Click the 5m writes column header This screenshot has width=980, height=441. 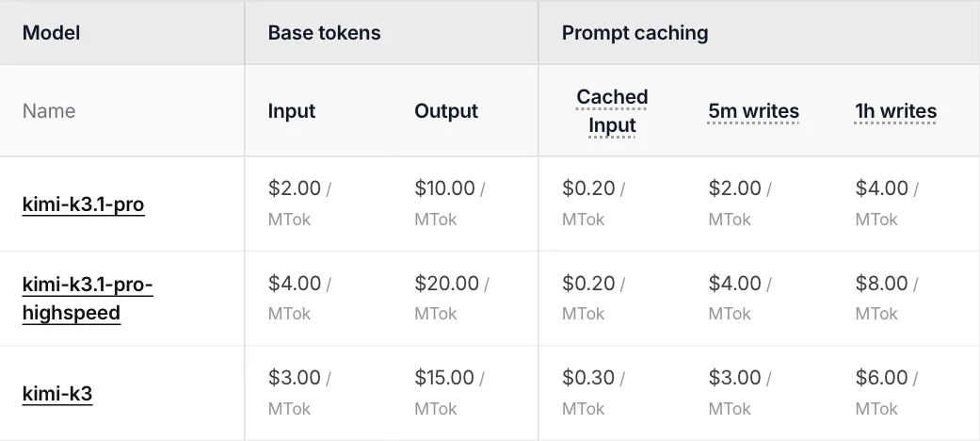753,110
